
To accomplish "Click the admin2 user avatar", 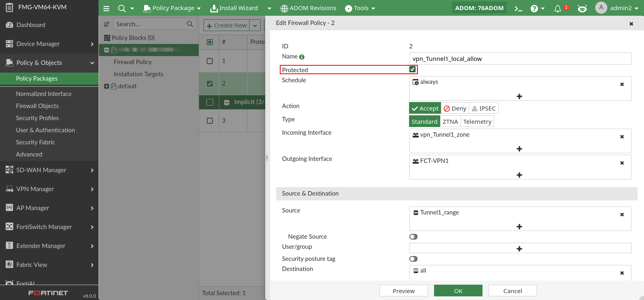I will click(x=601, y=8).
